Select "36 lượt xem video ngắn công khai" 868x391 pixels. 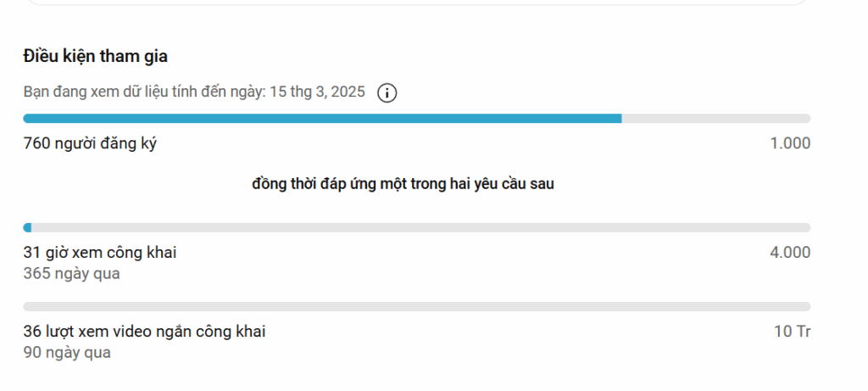click(x=144, y=332)
